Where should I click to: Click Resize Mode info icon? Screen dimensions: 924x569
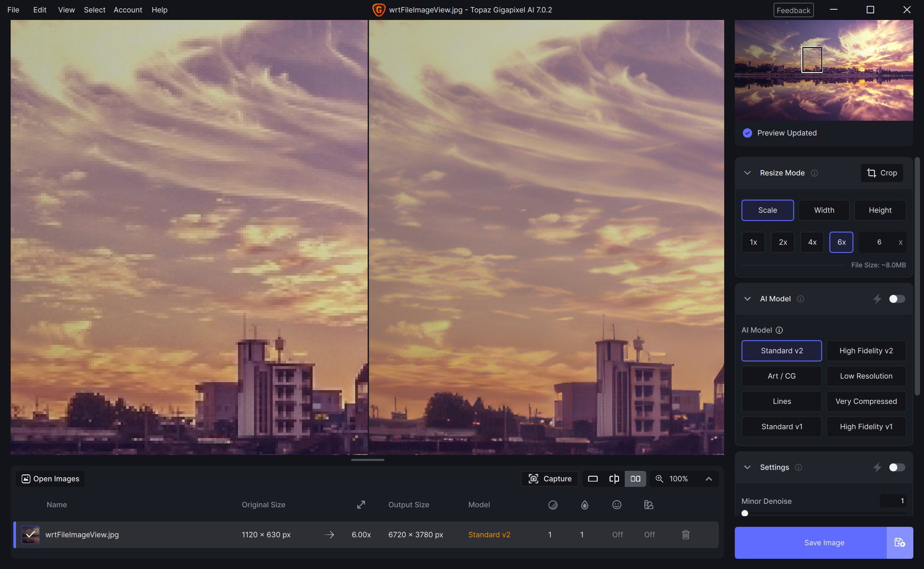coord(814,173)
